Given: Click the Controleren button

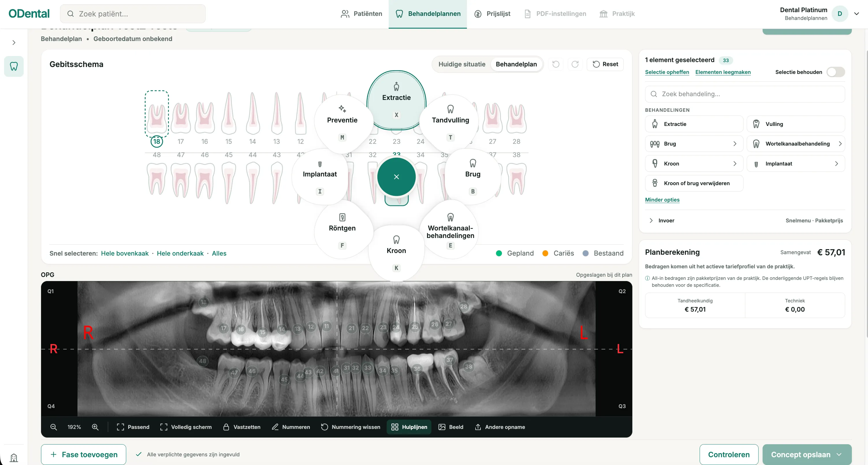Looking at the screenshot, I should (729, 455).
